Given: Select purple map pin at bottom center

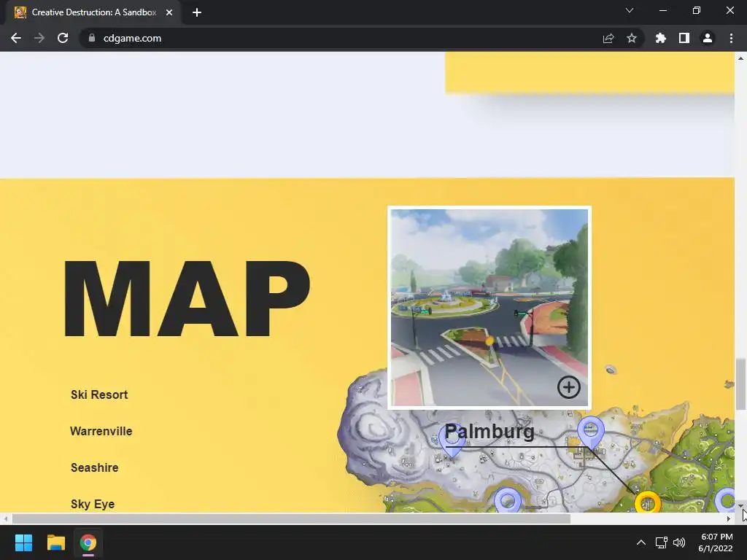Looking at the screenshot, I should (508, 500).
